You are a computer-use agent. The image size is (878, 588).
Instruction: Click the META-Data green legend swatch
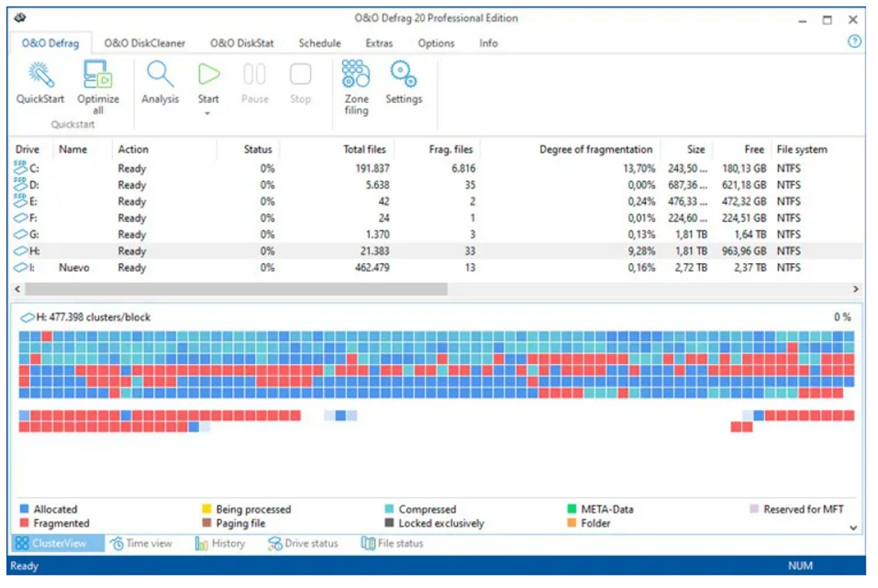click(572, 509)
